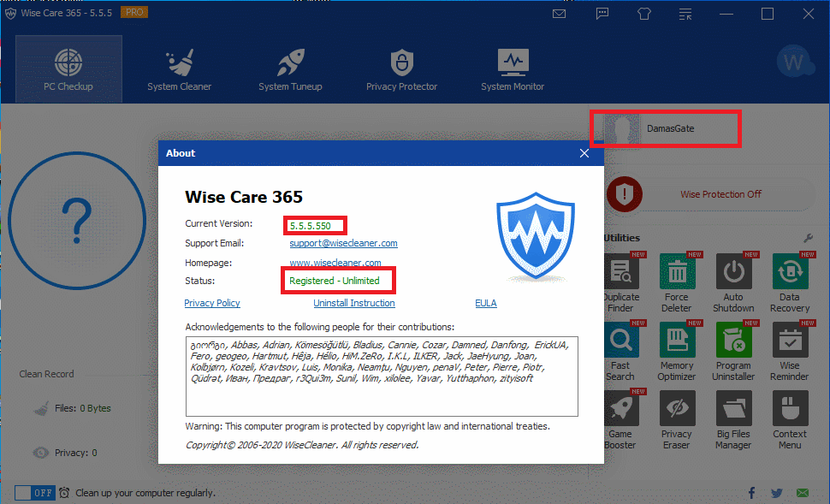The width and height of the screenshot is (830, 504).
Task: Launch Program Uninstaller utility
Action: click(733, 352)
